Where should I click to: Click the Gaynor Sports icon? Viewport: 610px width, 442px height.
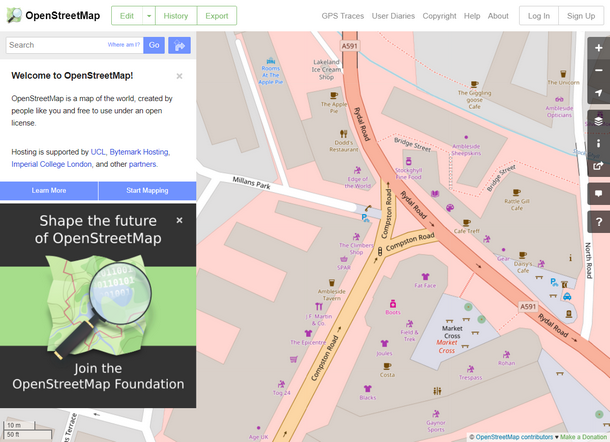click(436, 413)
